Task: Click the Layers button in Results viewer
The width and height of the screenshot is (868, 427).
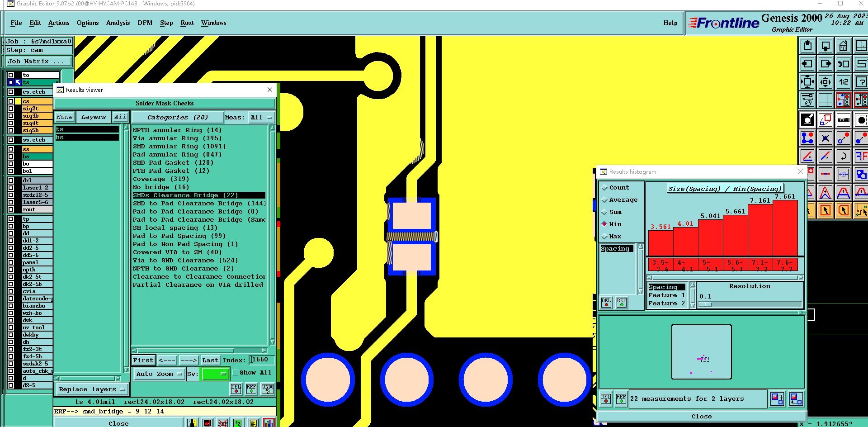Action: 94,117
